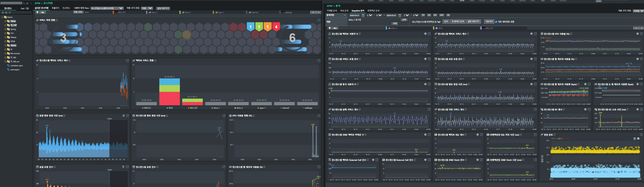Viewport: 644px width, 187px height.
Task: Maximize the 인스턴스별 액티브 사용자 수 chart
Action: tap(429, 34)
